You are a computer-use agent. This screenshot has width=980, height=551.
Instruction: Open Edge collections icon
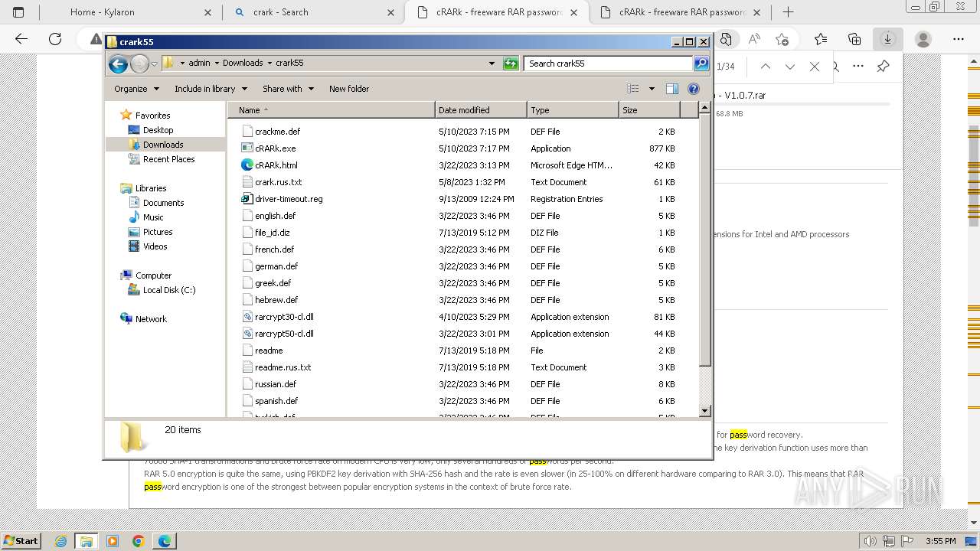coord(854,39)
